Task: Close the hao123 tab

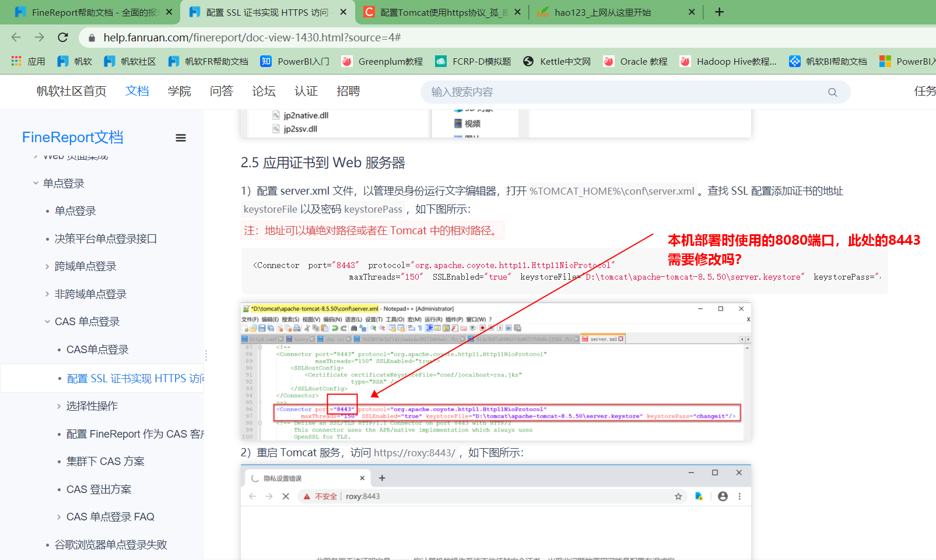Action: pos(692,12)
